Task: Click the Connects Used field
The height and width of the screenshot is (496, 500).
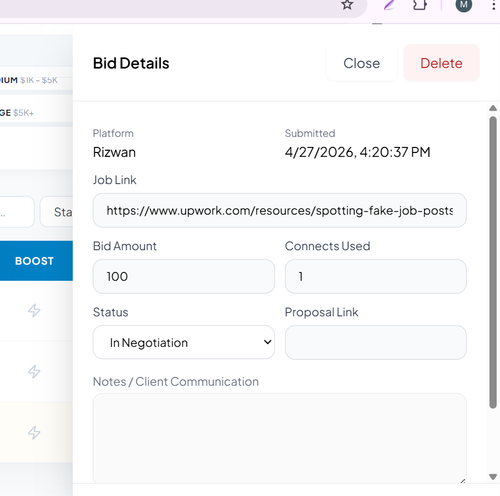Action: click(x=376, y=276)
